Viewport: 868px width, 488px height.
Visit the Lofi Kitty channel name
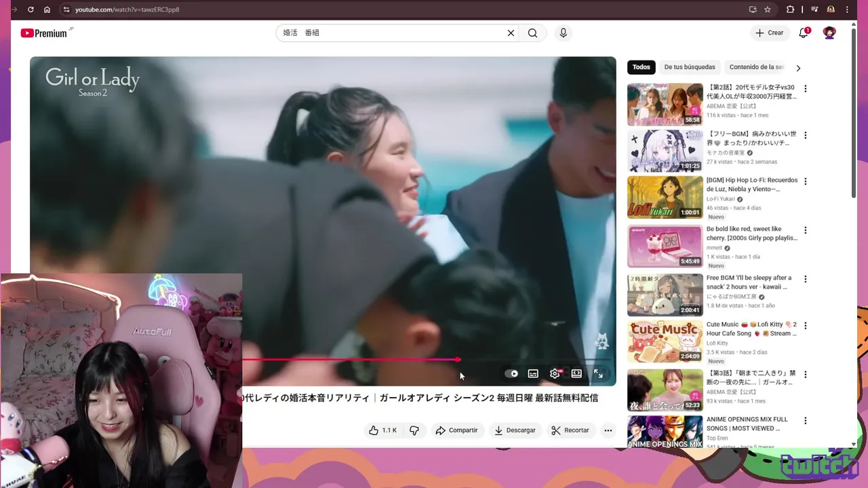[717, 344]
